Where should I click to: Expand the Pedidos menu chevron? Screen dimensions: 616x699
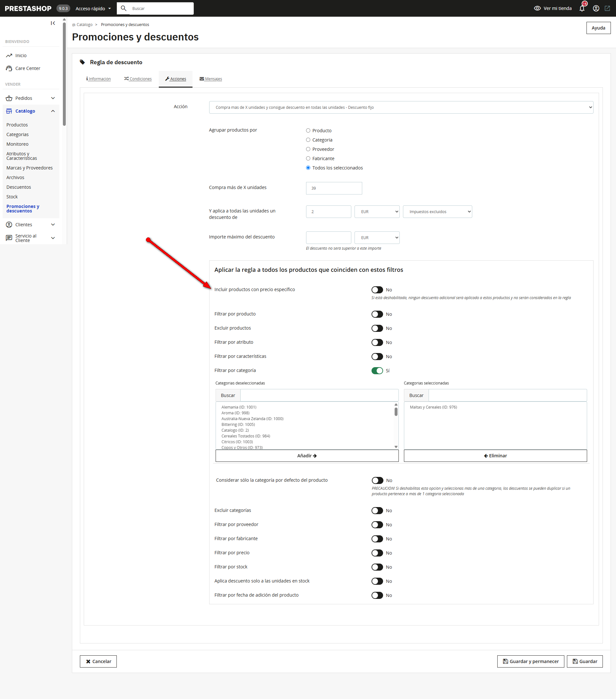(x=53, y=98)
